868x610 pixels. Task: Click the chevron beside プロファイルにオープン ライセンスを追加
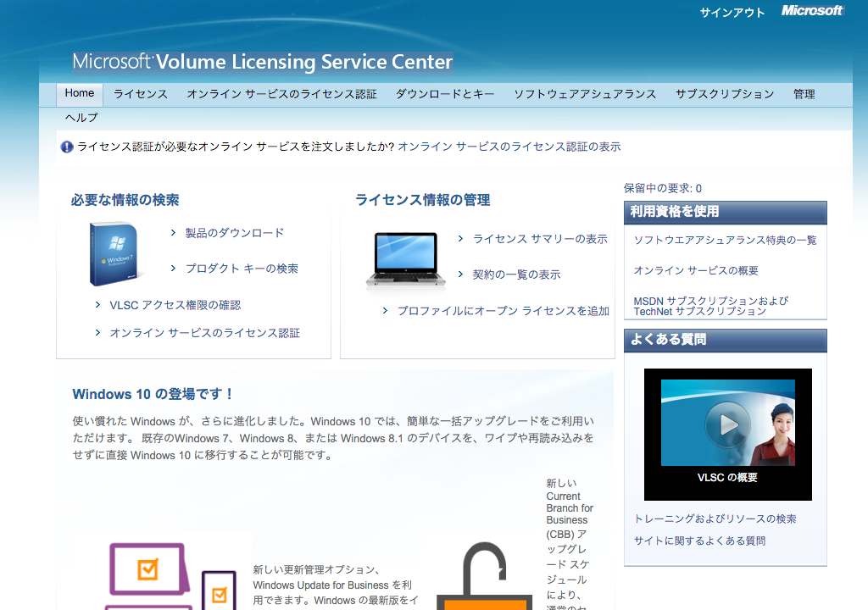386,311
